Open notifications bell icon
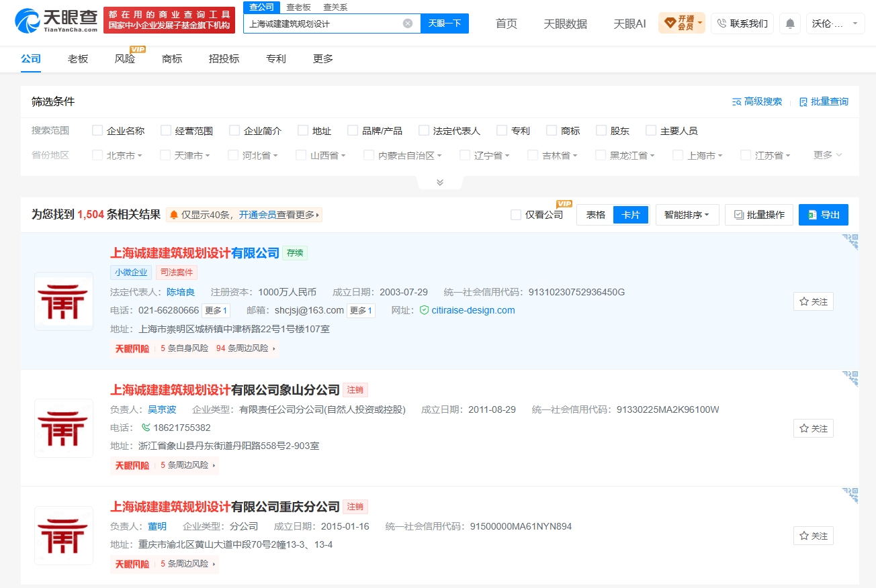876x588 pixels. tap(790, 23)
